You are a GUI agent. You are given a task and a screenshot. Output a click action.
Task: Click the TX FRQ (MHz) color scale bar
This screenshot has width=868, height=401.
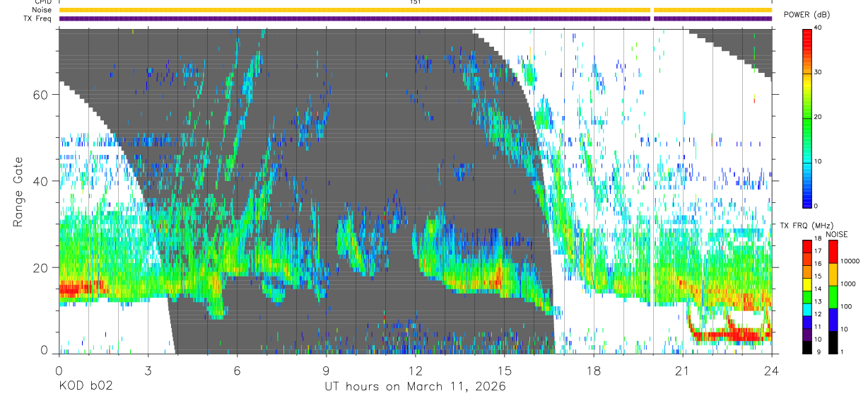(807, 297)
